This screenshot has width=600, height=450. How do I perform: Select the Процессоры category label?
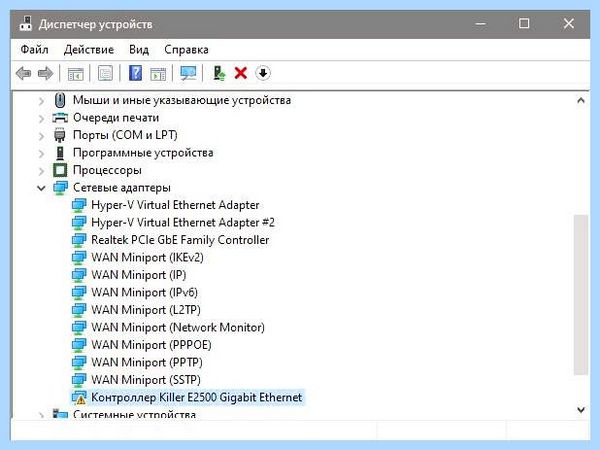(107, 170)
